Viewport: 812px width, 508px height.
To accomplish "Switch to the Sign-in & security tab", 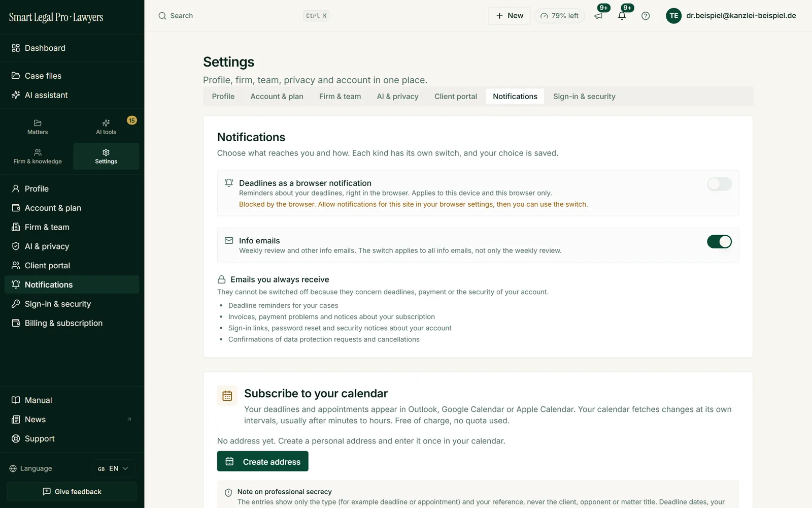I will click(584, 97).
